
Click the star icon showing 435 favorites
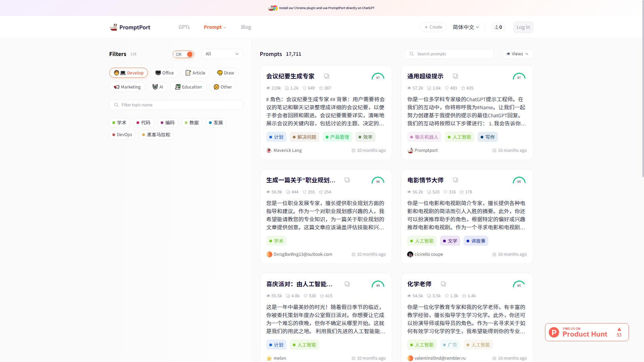(x=463, y=88)
